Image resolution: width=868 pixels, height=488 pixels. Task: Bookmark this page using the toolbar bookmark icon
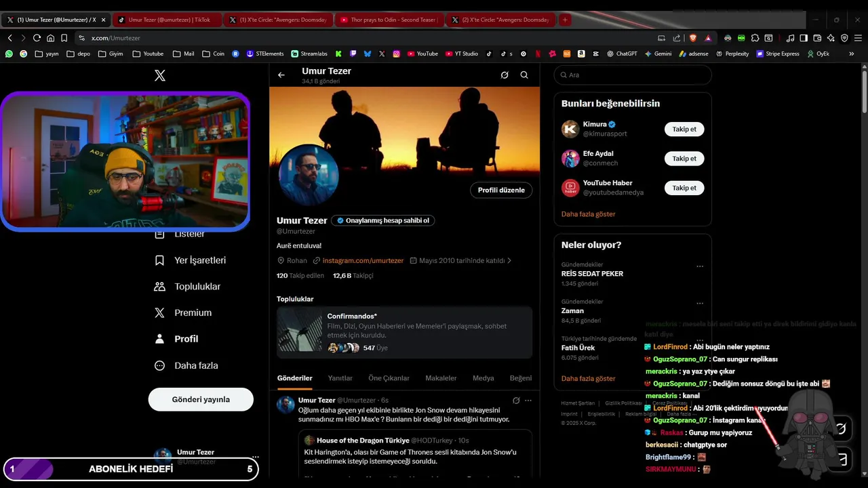pos(64,38)
